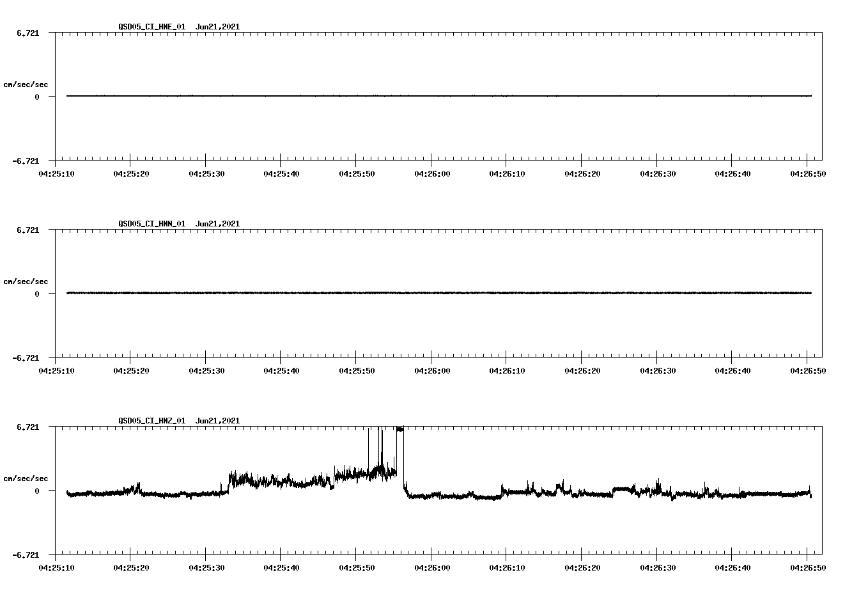Click the 04:25:50 time label under HNE plot

point(356,173)
